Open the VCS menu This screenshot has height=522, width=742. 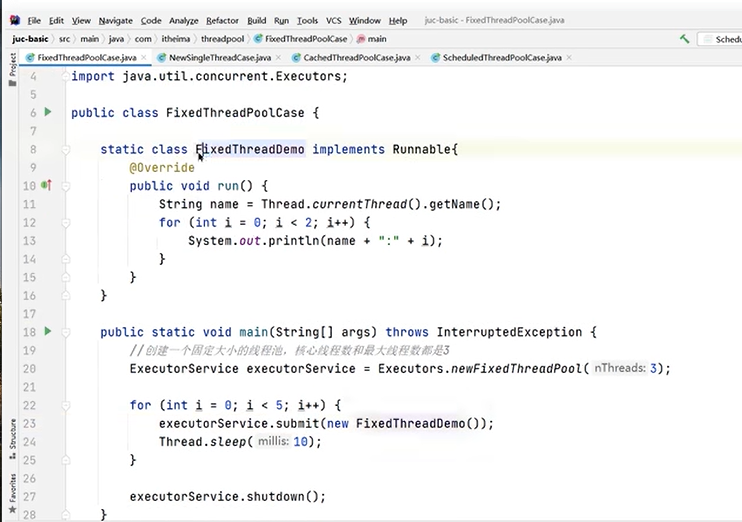(334, 20)
